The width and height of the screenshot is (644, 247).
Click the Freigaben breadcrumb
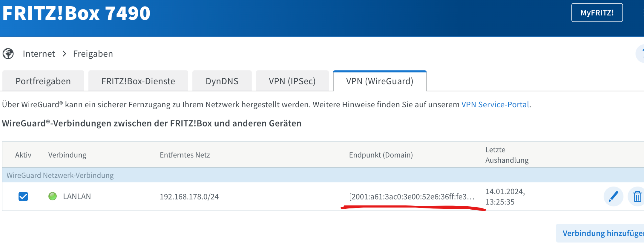coord(93,54)
